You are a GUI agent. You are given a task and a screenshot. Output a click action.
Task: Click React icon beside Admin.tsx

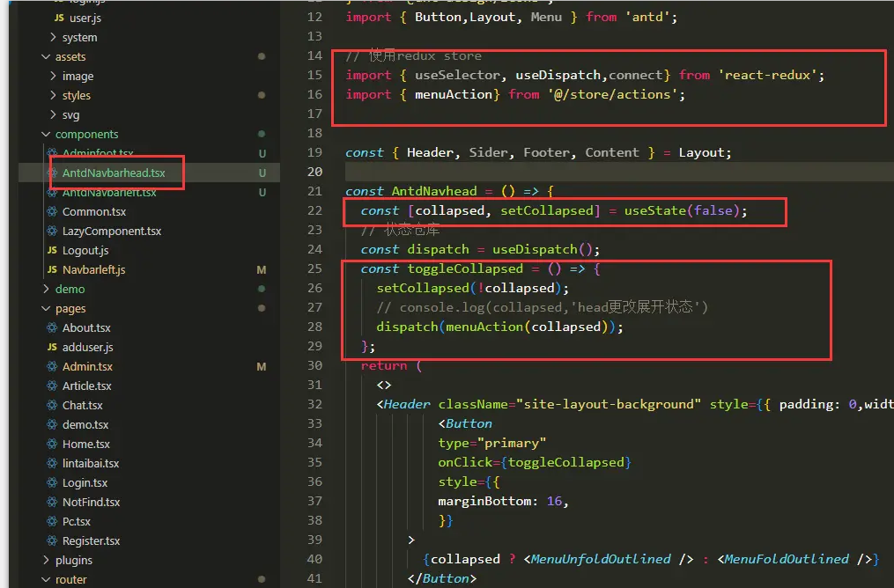point(53,367)
